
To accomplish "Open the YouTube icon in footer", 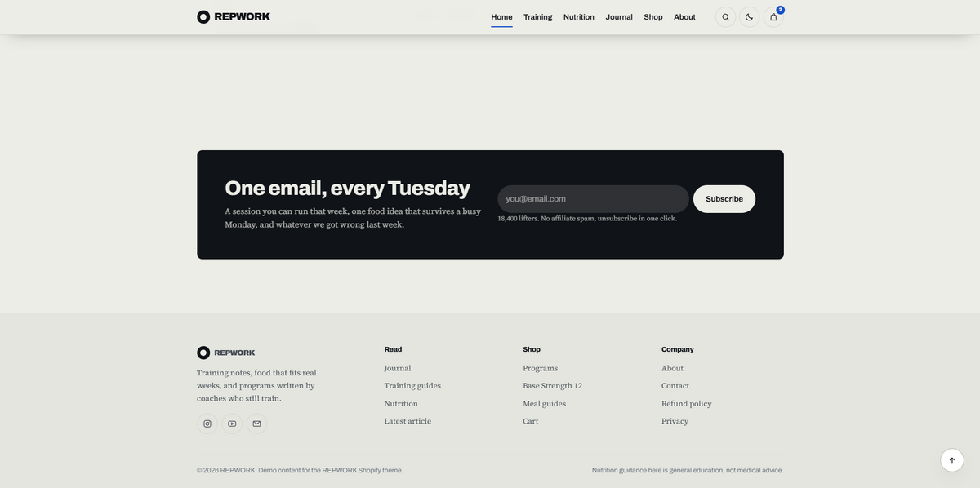I will [232, 424].
